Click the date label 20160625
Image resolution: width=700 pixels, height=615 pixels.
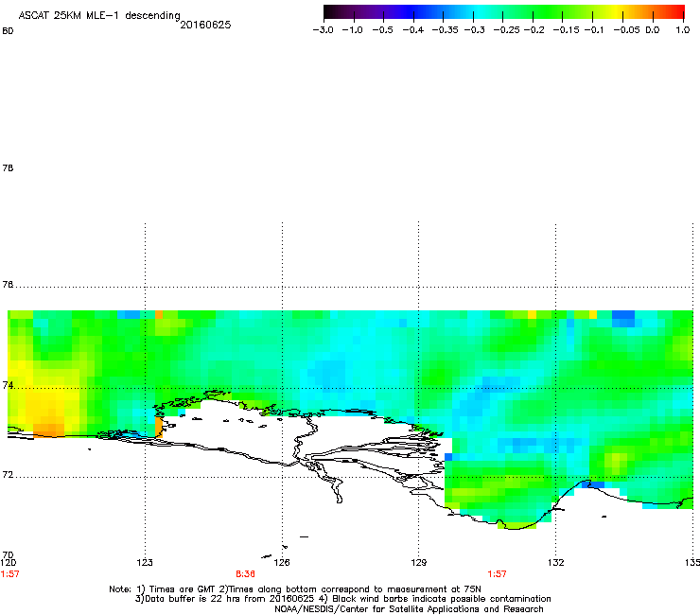pyautogui.click(x=205, y=25)
